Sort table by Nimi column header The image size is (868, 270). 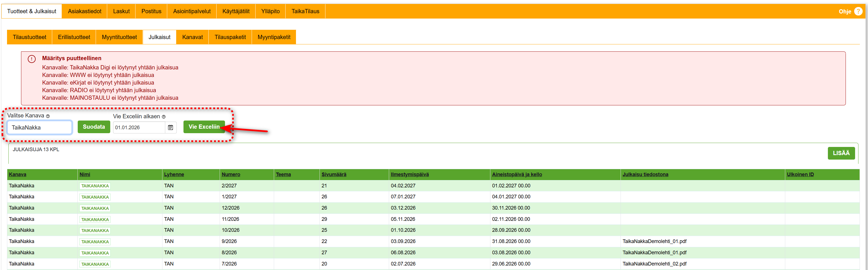pos(85,174)
